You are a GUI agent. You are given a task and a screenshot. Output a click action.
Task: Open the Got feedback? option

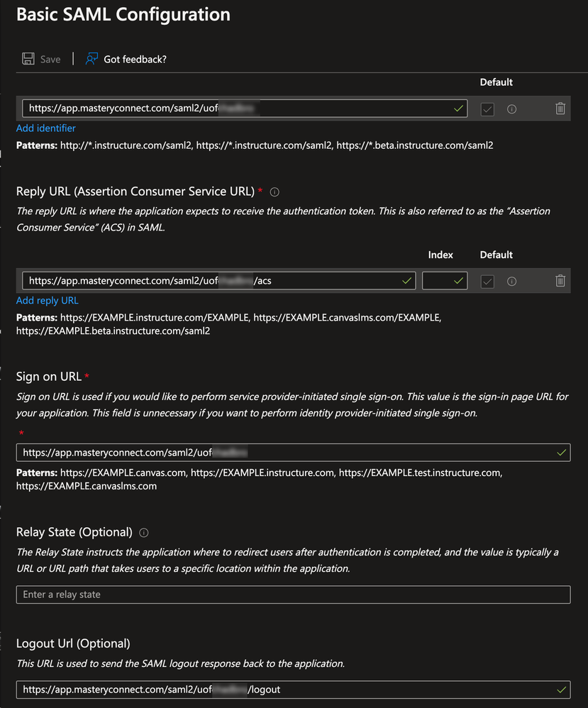[135, 59]
